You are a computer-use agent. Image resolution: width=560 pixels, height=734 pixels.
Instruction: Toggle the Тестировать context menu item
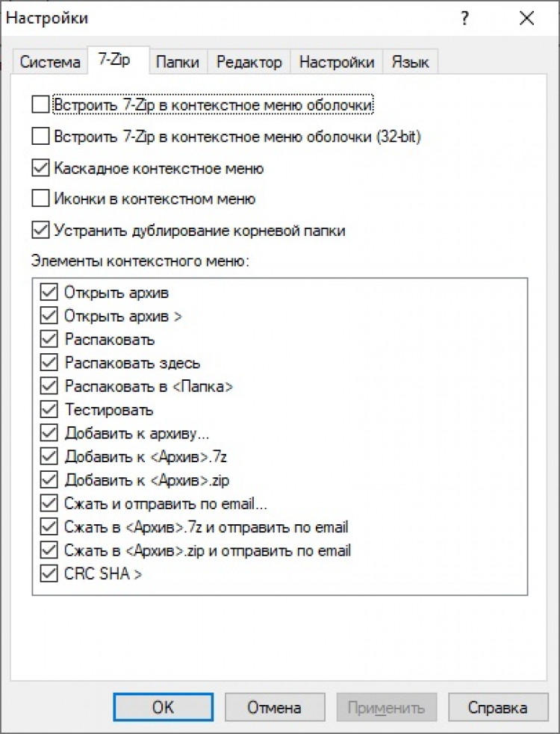pos(50,409)
